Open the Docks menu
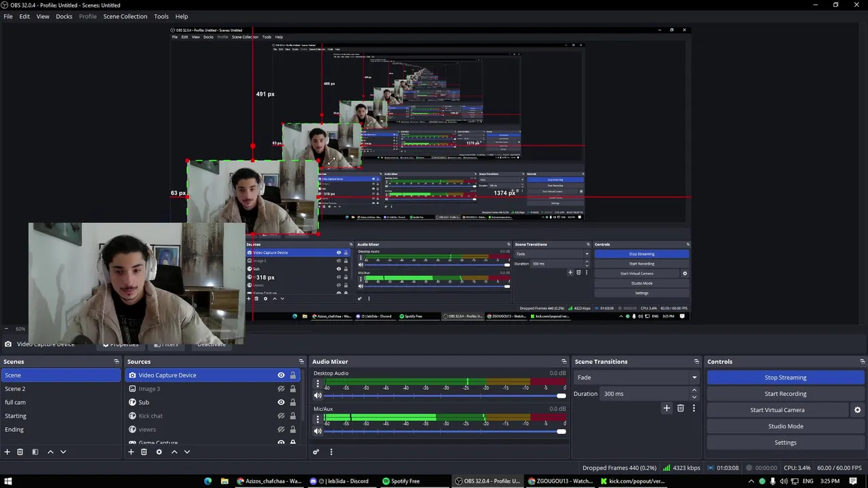This screenshot has width=868, height=488. point(64,16)
